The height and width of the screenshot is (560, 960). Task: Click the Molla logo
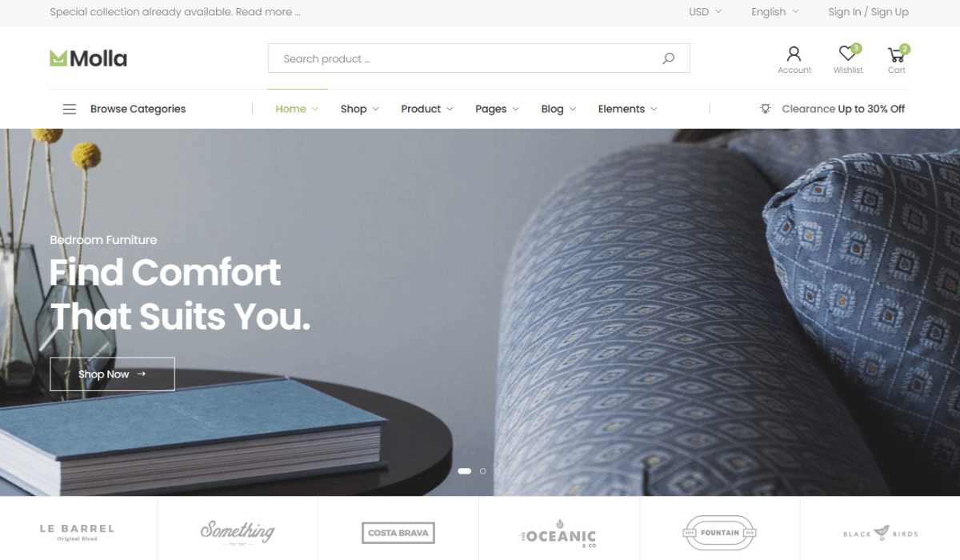coord(88,58)
